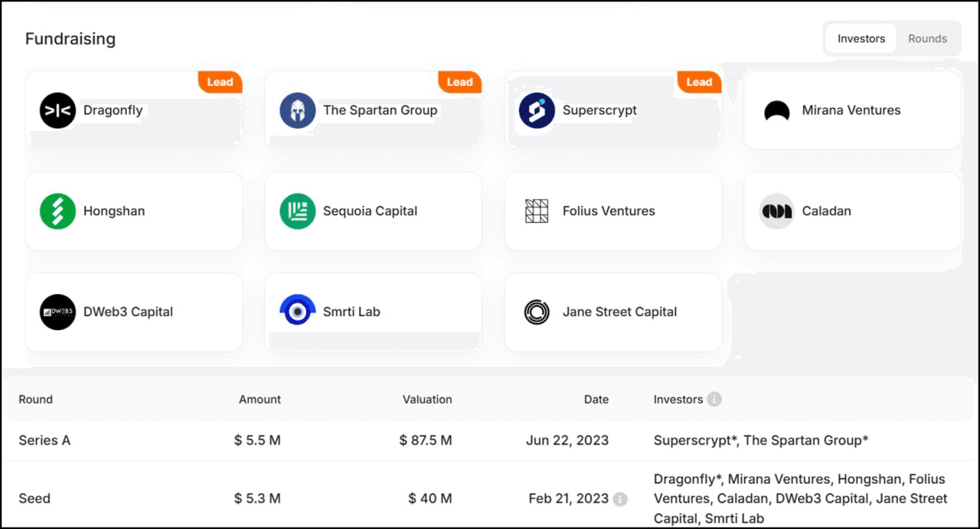
Task: Click the Folius Ventures grid logo
Action: click(x=537, y=211)
